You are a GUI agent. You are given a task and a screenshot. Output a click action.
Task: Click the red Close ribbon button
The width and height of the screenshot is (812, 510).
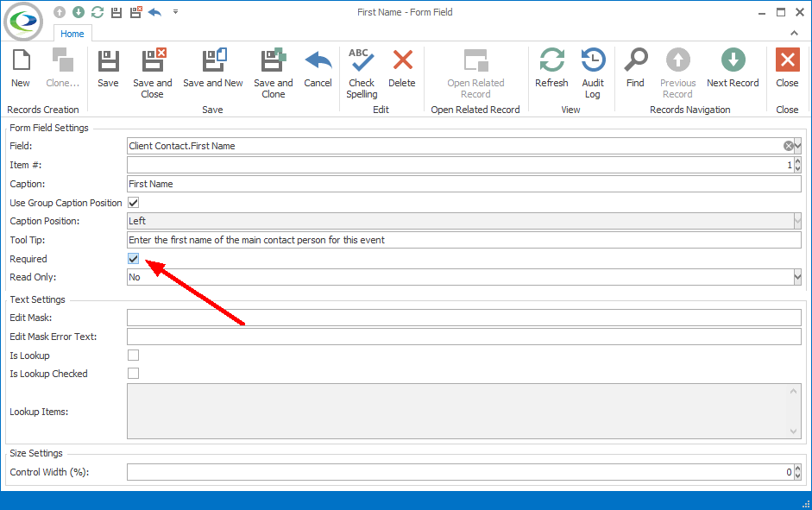point(787,67)
